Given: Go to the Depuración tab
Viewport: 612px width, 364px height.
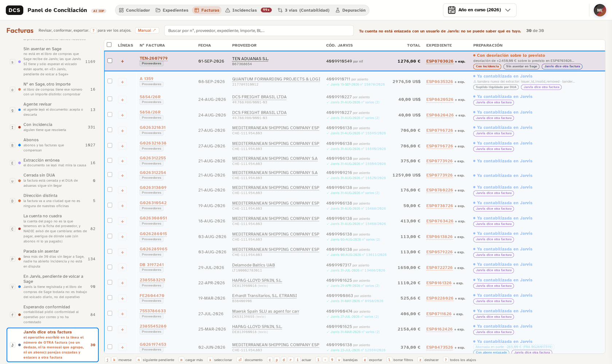Looking at the screenshot, I should click(x=350, y=10).
